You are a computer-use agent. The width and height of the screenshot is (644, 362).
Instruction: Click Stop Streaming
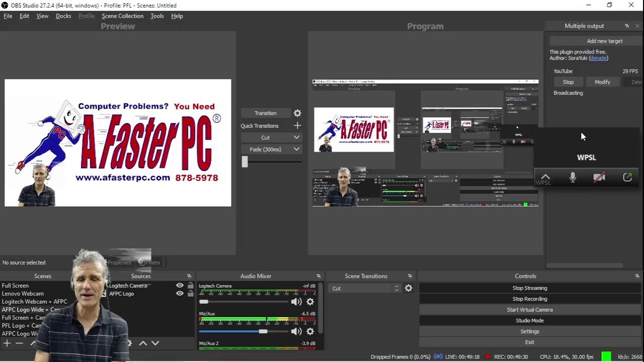[529, 288]
